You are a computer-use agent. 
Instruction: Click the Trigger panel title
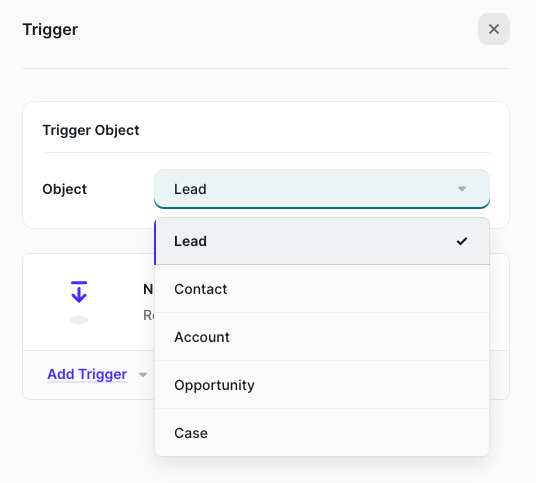(x=50, y=30)
